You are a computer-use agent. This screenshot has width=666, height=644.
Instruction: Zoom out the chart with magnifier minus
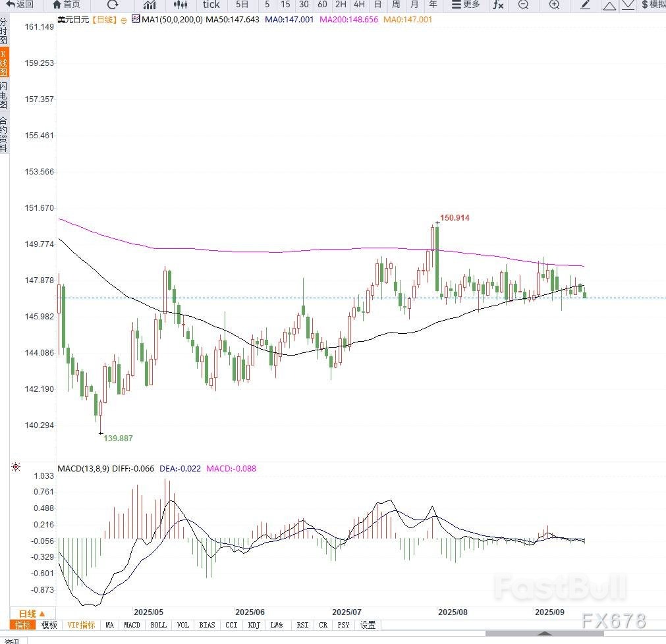tap(523, 5)
